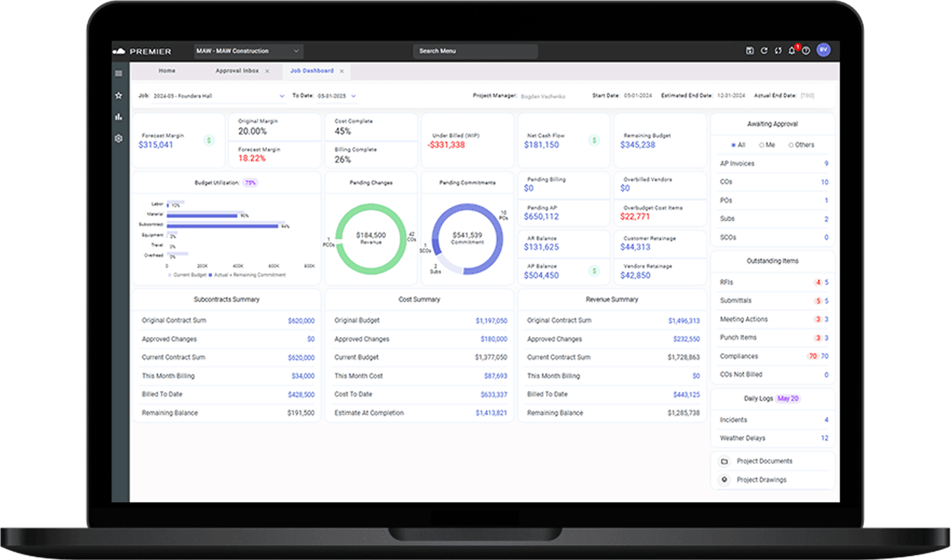Open the Project Drawings link

click(761, 480)
